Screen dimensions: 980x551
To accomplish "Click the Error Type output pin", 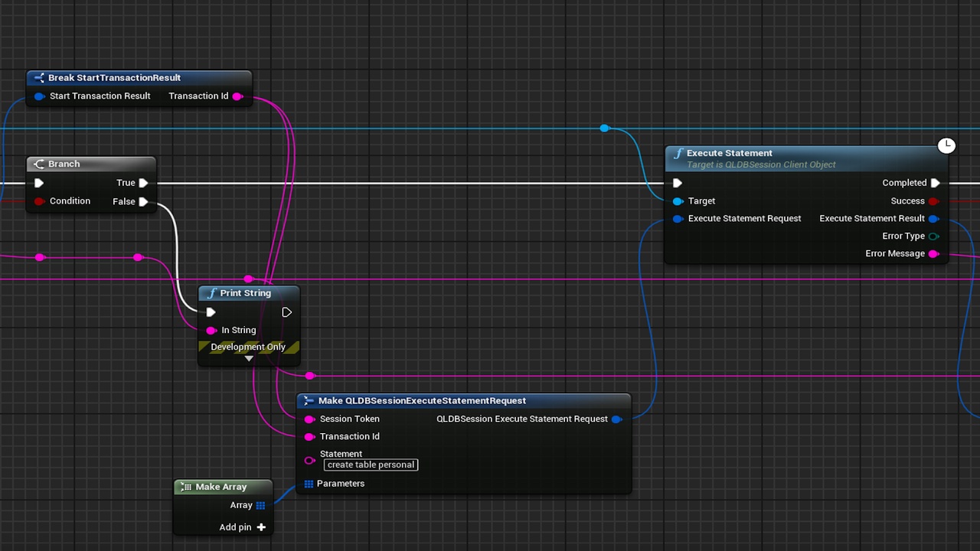I will click(x=933, y=236).
